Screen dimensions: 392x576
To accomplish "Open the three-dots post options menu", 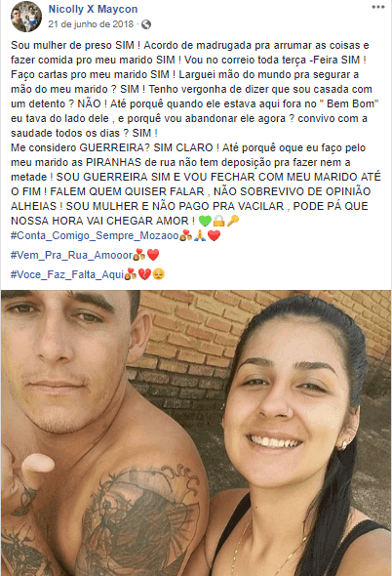I will click(377, 7).
